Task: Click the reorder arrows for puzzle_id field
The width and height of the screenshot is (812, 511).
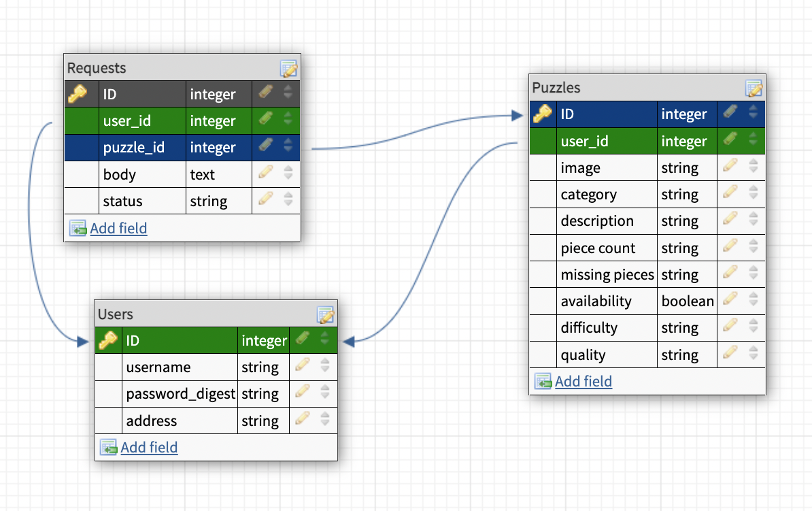Action: (288, 146)
